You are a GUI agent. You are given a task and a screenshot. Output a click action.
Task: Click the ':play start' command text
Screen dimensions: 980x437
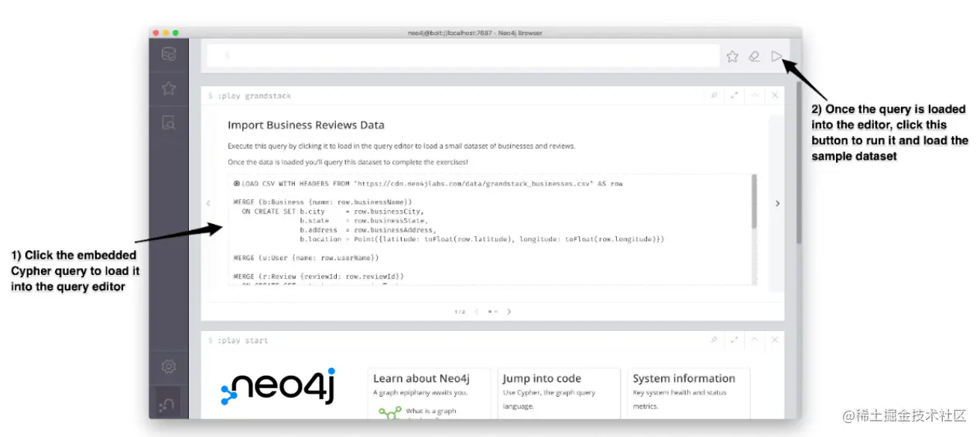(244, 340)
